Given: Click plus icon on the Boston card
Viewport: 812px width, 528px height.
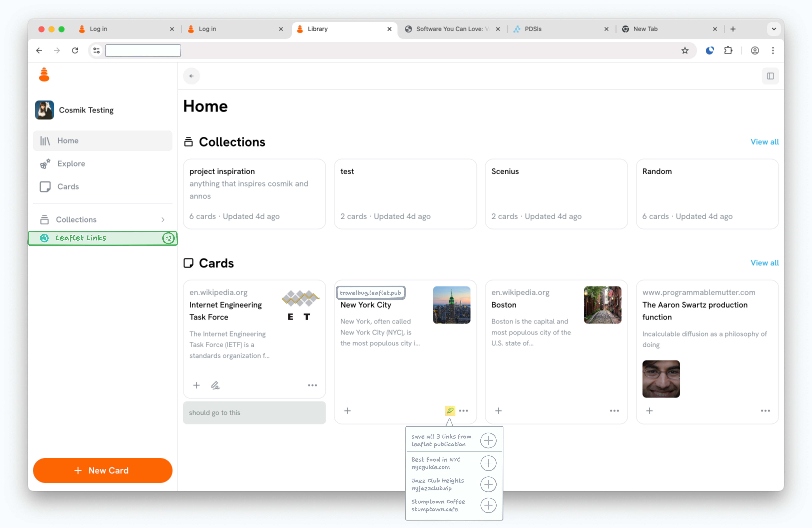Looking at the screenshot, I should tap(498, 411).
